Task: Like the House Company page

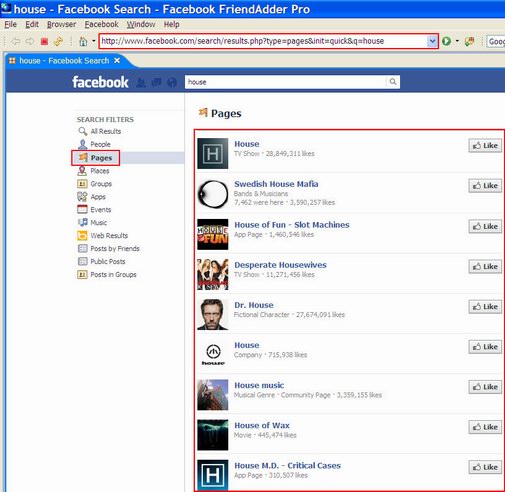Action: [485, 347]
